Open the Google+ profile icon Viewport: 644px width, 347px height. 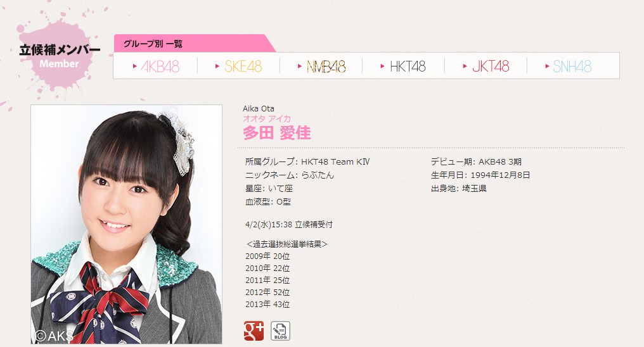tap(254, 331)
